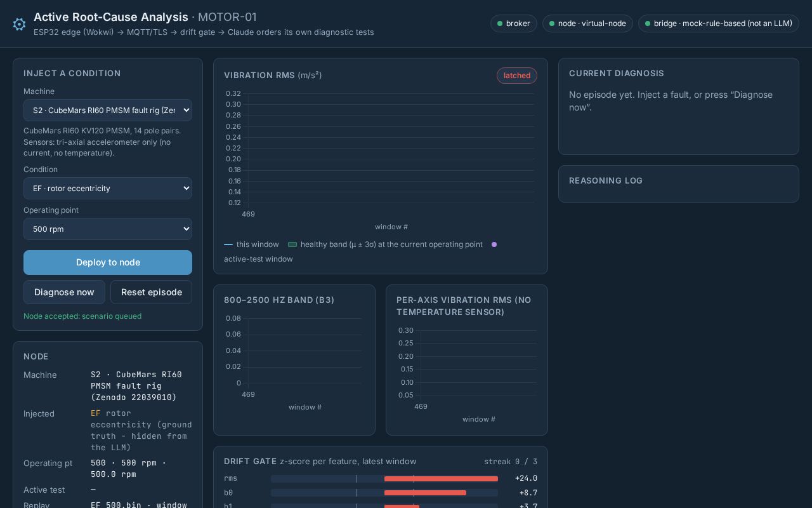Click the Operating pt value '500 · 500 rpm'
Image resolution: width=812 pixels, height=508 pixels.
(x=128, y=469)
